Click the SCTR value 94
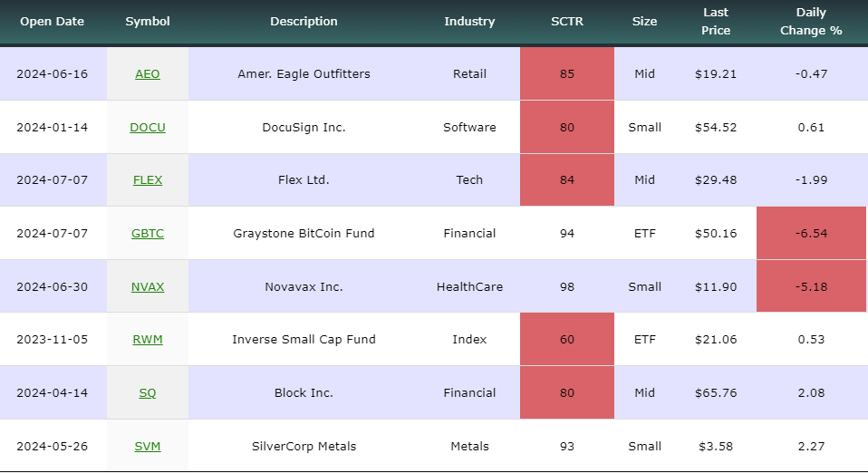 [567, 233]
